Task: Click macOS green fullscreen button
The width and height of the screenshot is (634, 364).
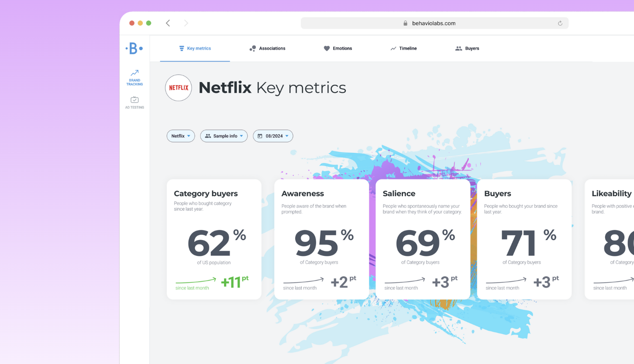Action: tap(148, 23)
